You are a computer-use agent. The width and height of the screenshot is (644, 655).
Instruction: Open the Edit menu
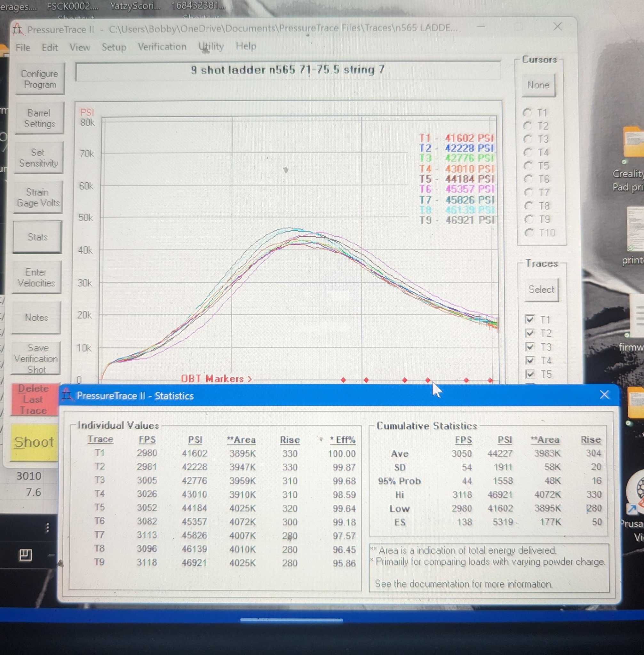point(50,47)
